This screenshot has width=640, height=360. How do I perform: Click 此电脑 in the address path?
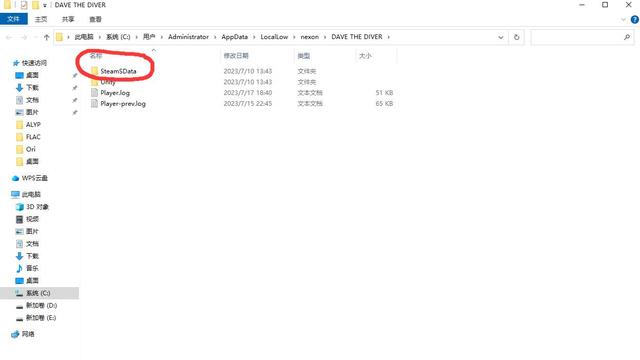click(84, 37)
